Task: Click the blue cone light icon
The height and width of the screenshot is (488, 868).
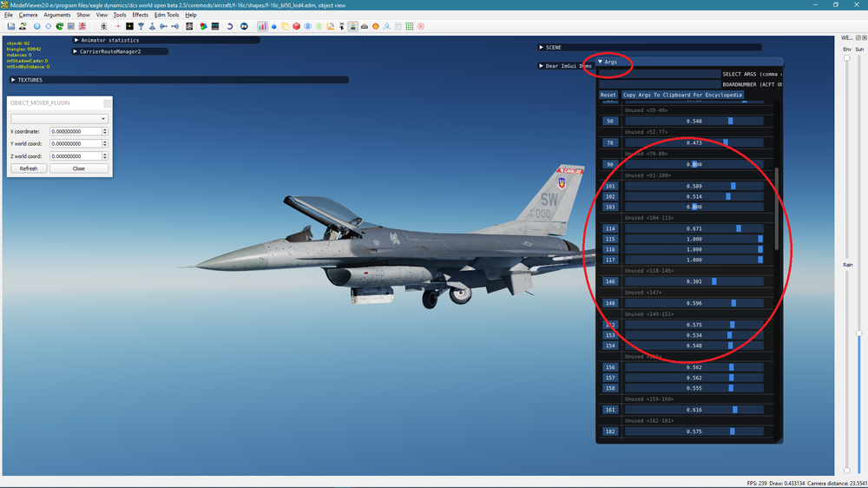Action: [152, 26]
